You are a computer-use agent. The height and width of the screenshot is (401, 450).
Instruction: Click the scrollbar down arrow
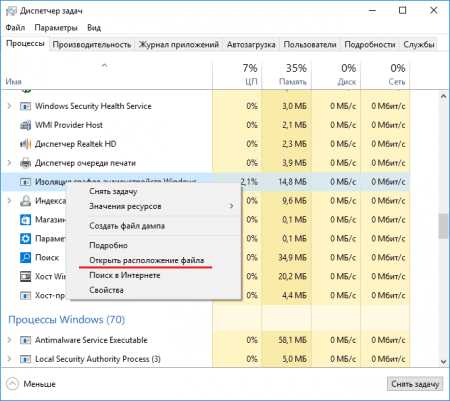[443, 362]
